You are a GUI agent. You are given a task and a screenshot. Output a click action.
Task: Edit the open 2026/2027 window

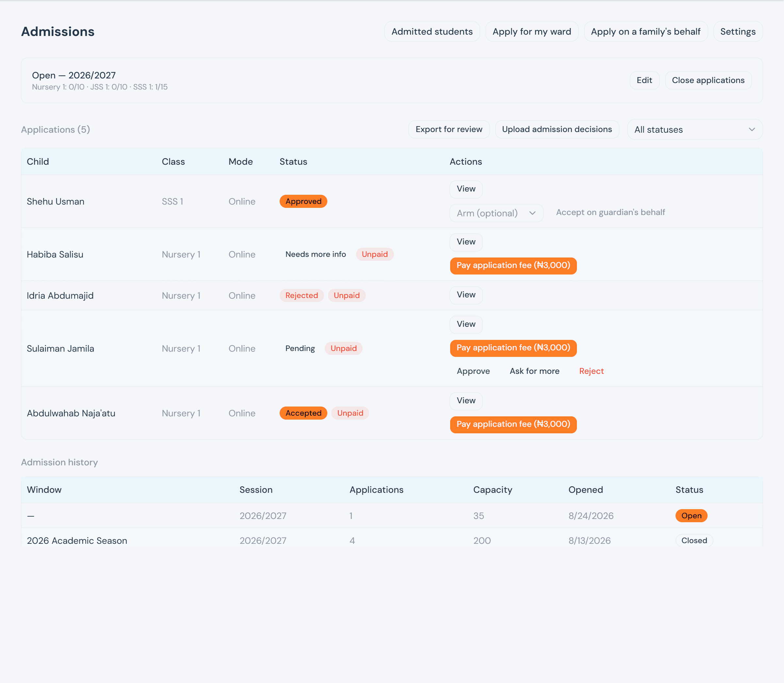(x=644, y=80)
